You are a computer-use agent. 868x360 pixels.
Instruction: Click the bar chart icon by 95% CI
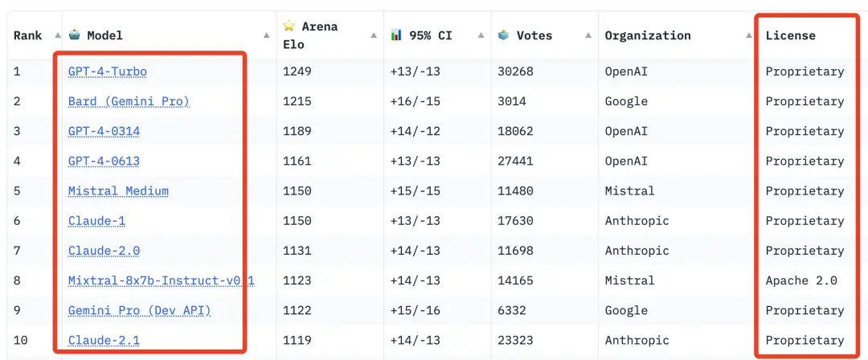click(x=396, y=35)
